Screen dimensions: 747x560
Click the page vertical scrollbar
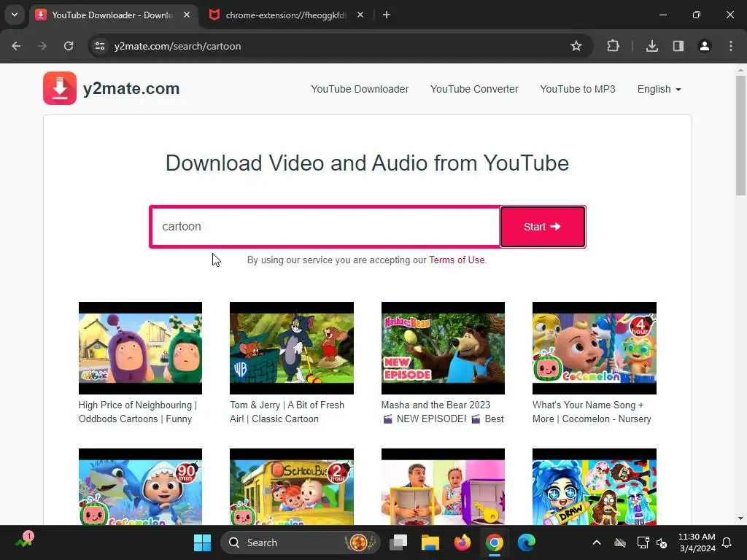[x=740, y=136]
